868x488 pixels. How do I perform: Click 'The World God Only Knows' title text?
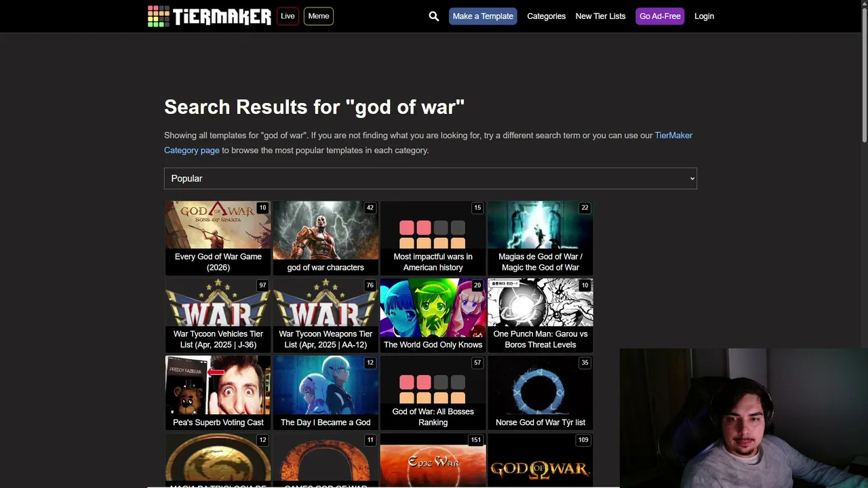click(x=433, y=345)
